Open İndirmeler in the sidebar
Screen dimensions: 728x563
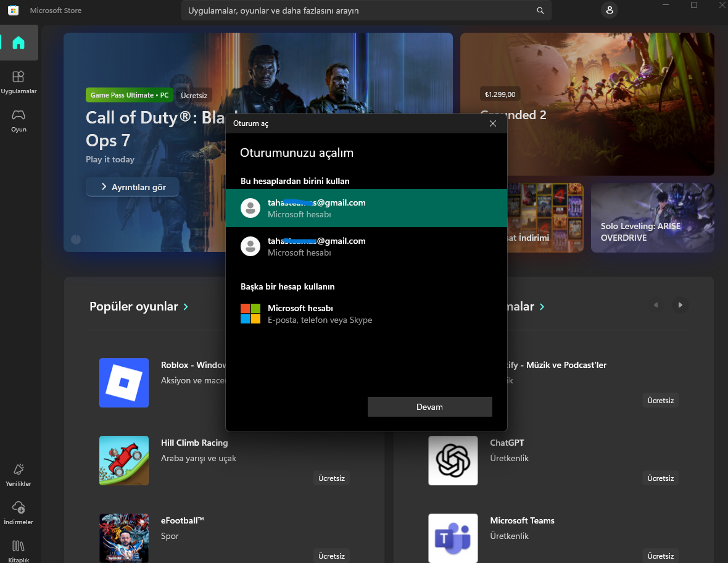coord(19,513)
